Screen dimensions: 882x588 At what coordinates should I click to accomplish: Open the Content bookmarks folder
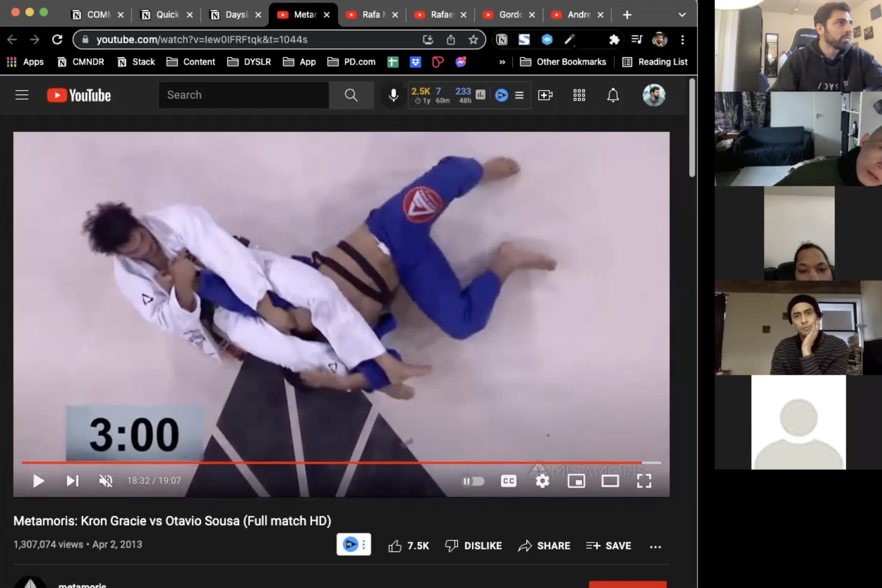pos(191,62)
